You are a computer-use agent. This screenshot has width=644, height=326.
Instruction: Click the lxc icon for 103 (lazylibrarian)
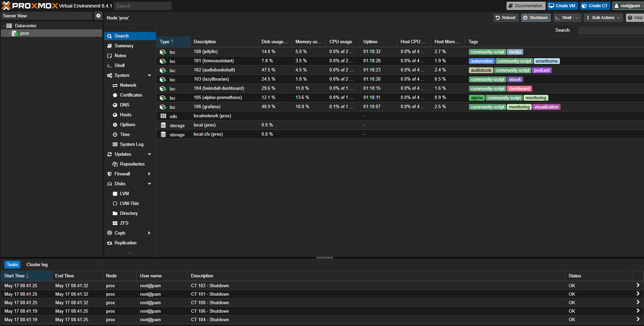coord(163,79)
